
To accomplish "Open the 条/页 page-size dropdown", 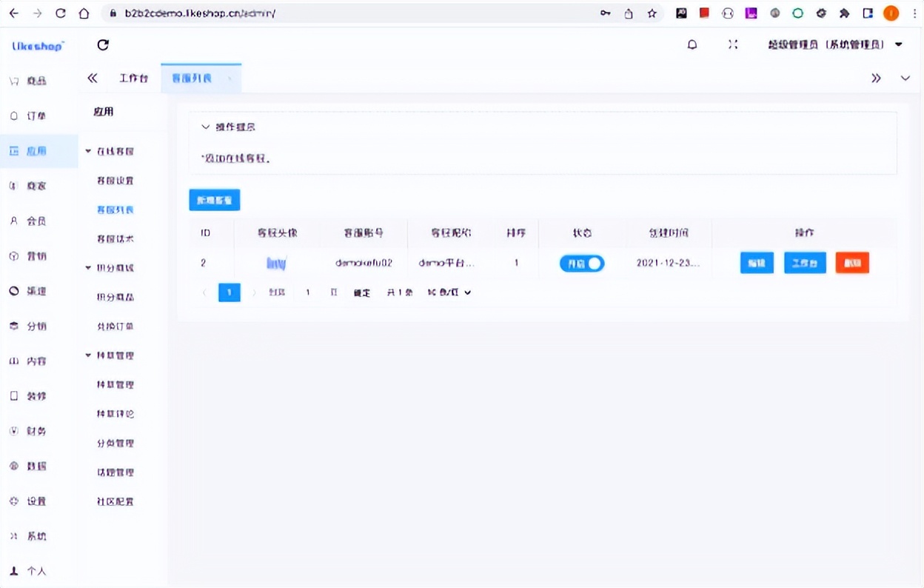I will 447,292.
